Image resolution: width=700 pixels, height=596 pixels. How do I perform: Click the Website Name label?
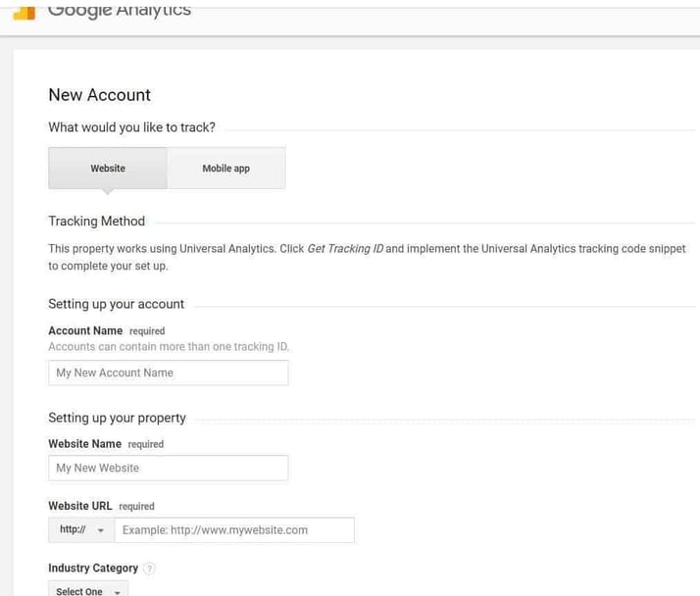(x=85, y=444)
